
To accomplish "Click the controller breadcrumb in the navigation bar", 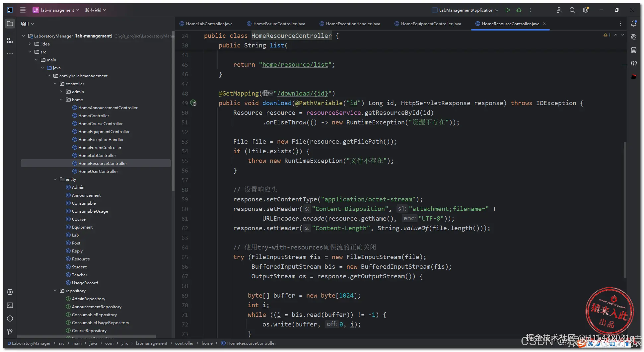I will 184,343.
